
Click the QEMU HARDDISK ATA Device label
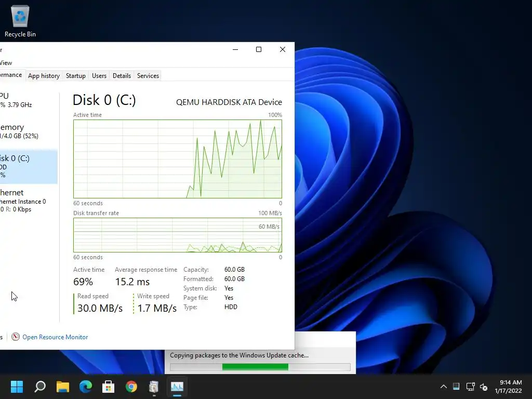pyautogui.click(x=229, y=102)
